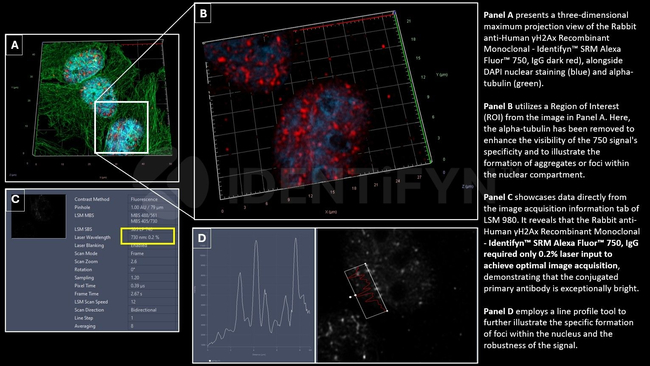
Task: Click the line profile intensity graph in Panel D
Action: (x=254, y=295)
